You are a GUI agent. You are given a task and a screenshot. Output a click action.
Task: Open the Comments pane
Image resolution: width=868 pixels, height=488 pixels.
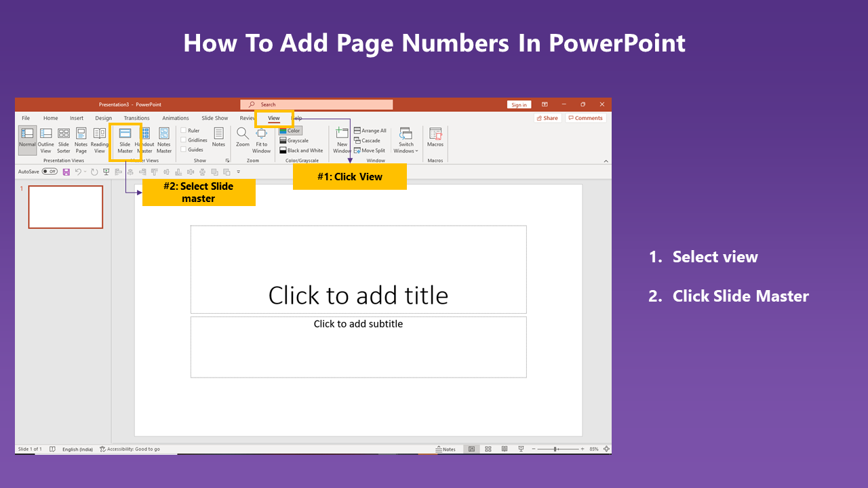[586, 118]
